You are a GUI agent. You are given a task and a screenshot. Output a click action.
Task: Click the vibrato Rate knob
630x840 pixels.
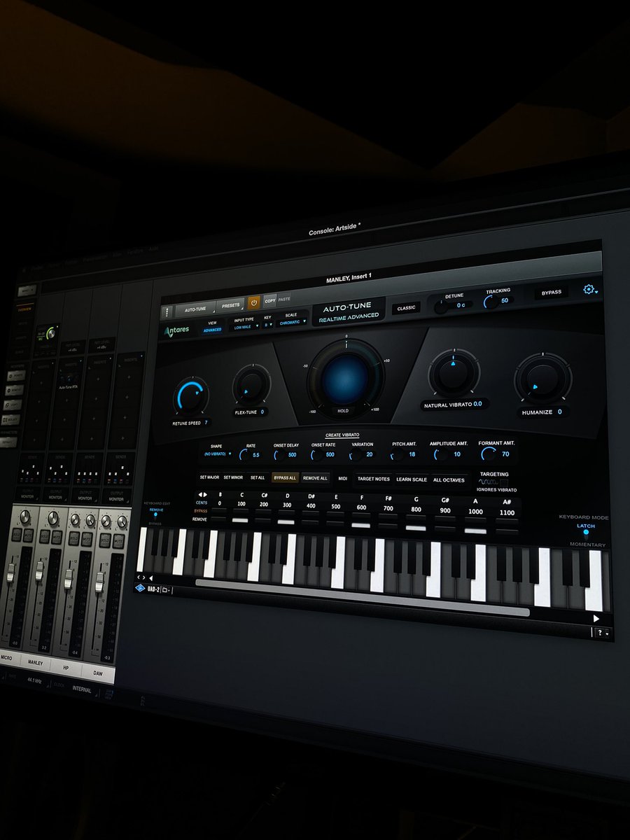[244, 454]
